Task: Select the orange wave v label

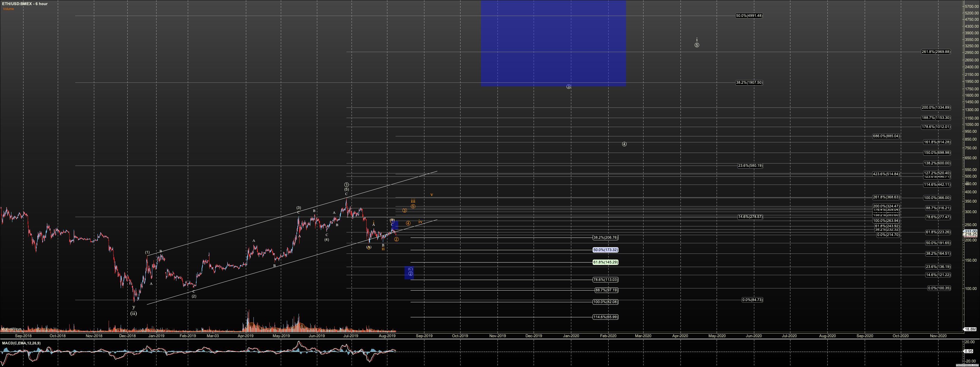Action: point(431,195)
